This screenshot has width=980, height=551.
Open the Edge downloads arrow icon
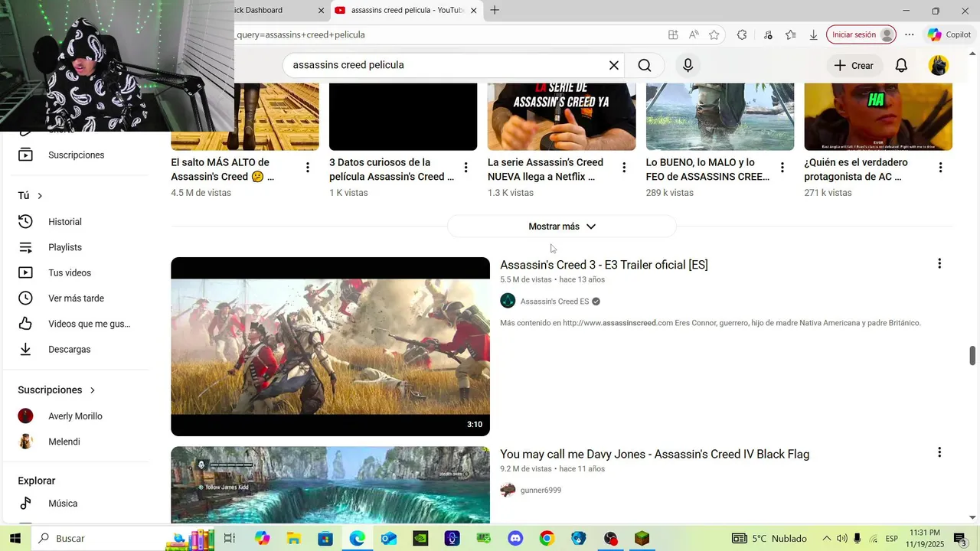tap(813, 34)
